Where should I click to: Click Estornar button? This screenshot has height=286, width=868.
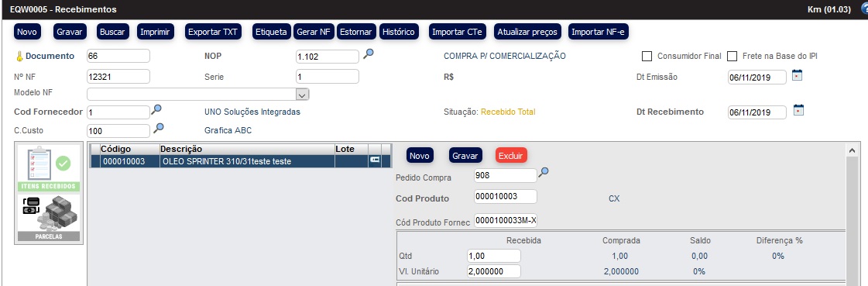coord(356,32)
